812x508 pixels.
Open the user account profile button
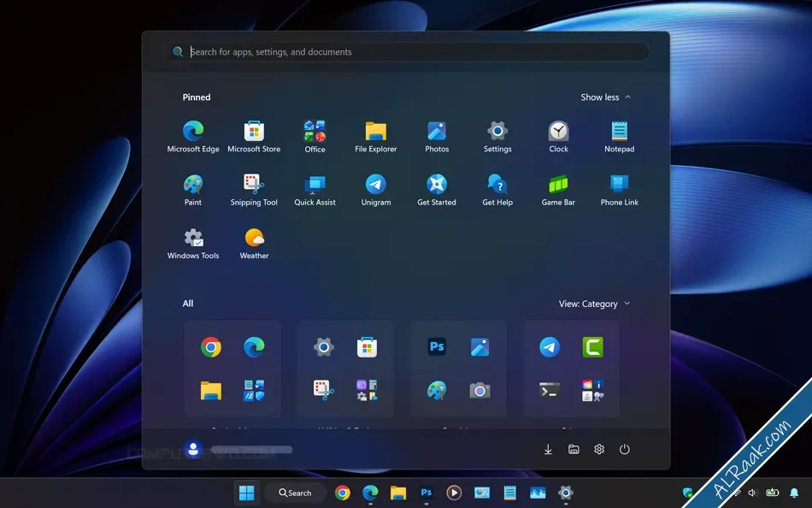(193, 450)
